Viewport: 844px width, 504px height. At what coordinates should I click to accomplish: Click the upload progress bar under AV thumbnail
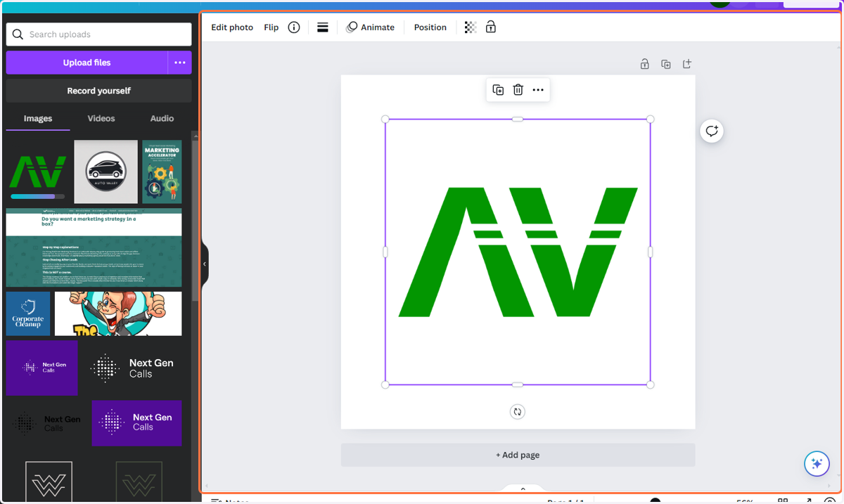pos(38,197)
